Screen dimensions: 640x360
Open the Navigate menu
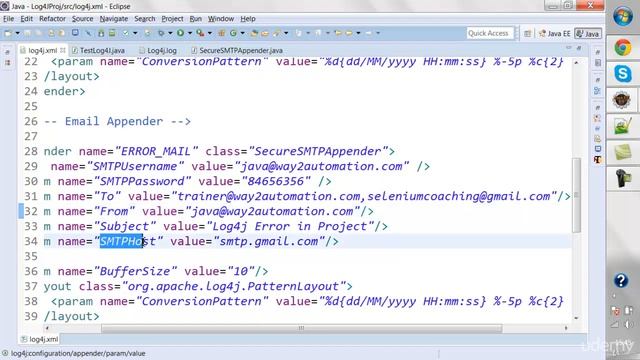(x=114, y=19)
